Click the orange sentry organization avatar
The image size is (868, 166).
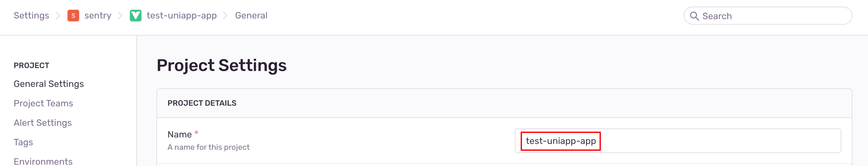(x=73, y=16)
